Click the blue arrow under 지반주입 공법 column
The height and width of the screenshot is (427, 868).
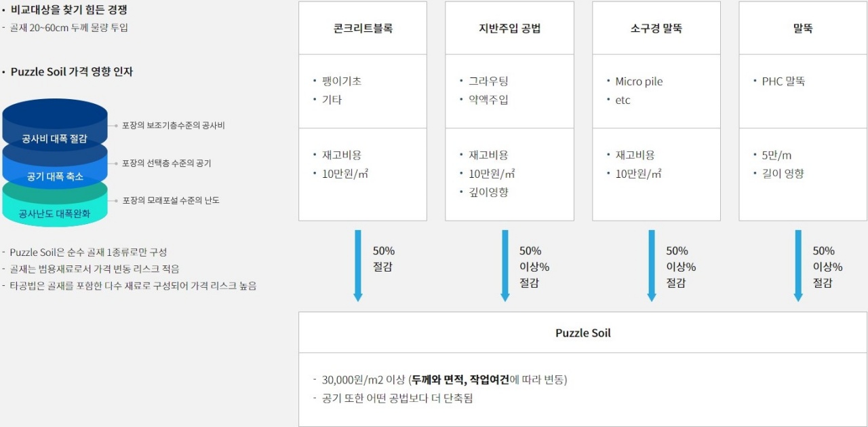click(505, 265)
